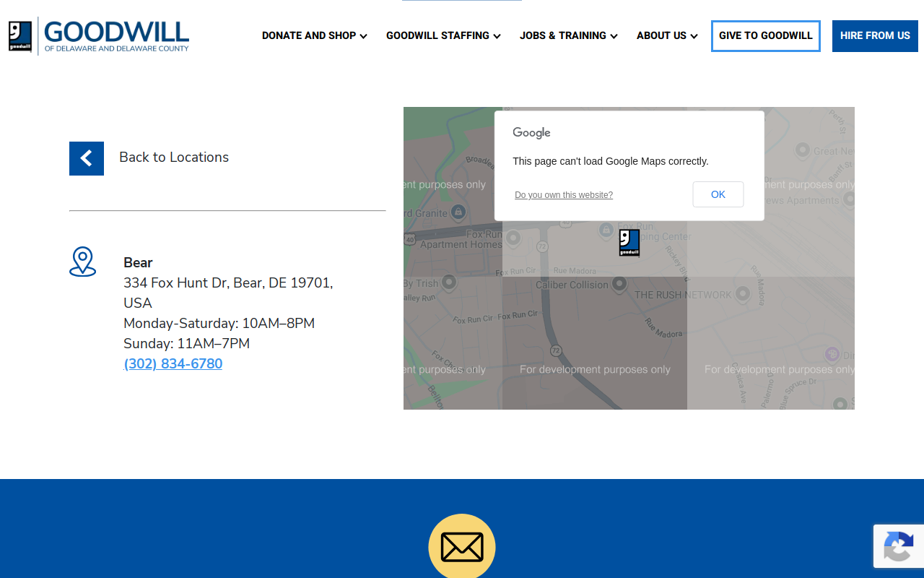Screen dimensions: 924x578
Task: Click the location pin icon beside Bear
Action: [82, 262]
